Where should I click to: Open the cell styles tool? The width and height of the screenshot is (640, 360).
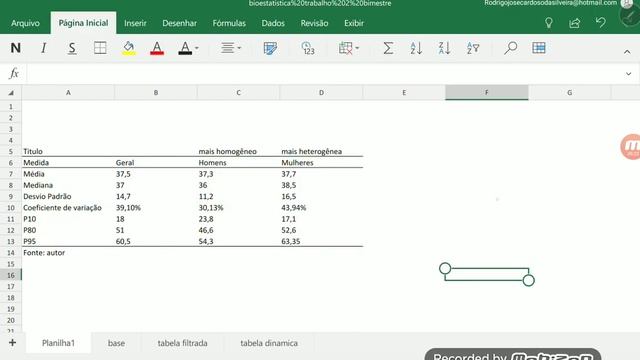click(x=270, y=48)
